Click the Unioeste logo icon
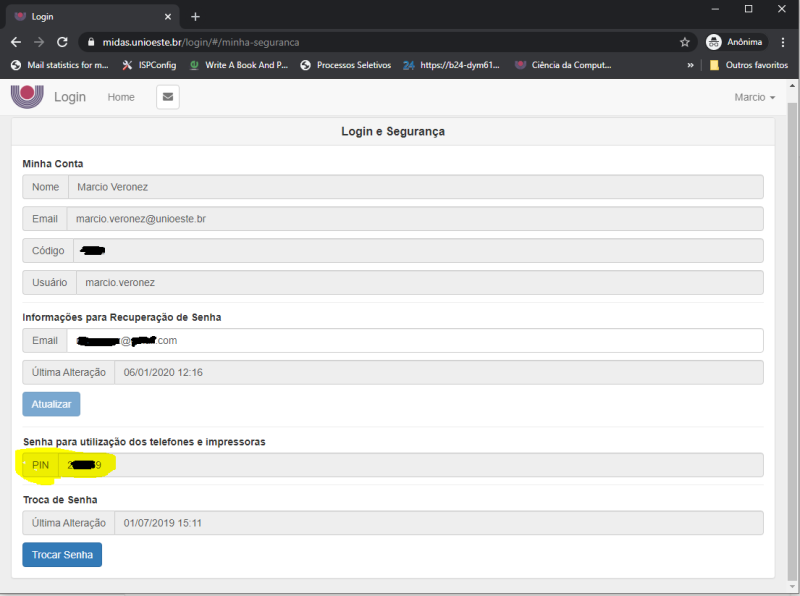Screen dimensions: 800x596 tap(27, 96)
